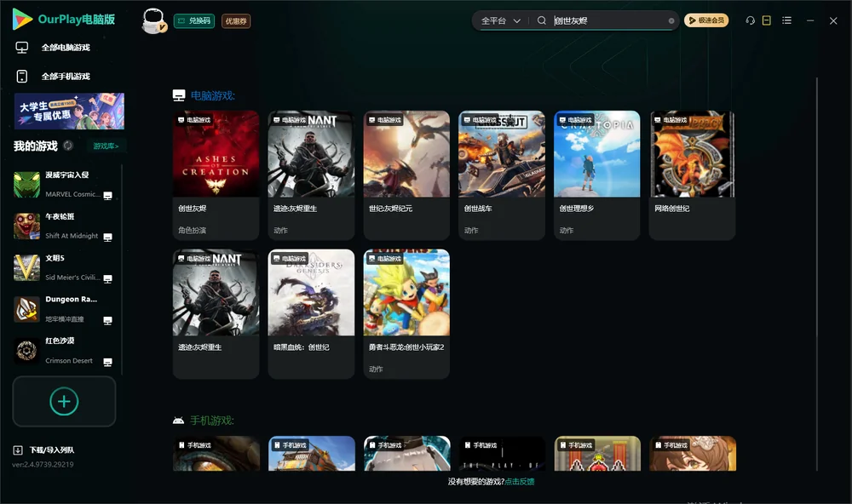
Task: Refresh My Games with the circular arrow icon
Action: coord(68,146)
